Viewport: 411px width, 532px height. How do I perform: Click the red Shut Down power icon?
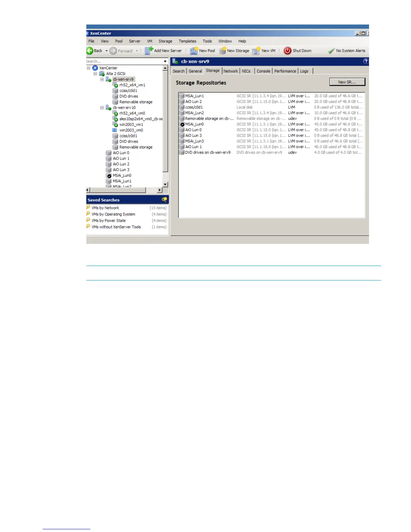click(287, 51)
